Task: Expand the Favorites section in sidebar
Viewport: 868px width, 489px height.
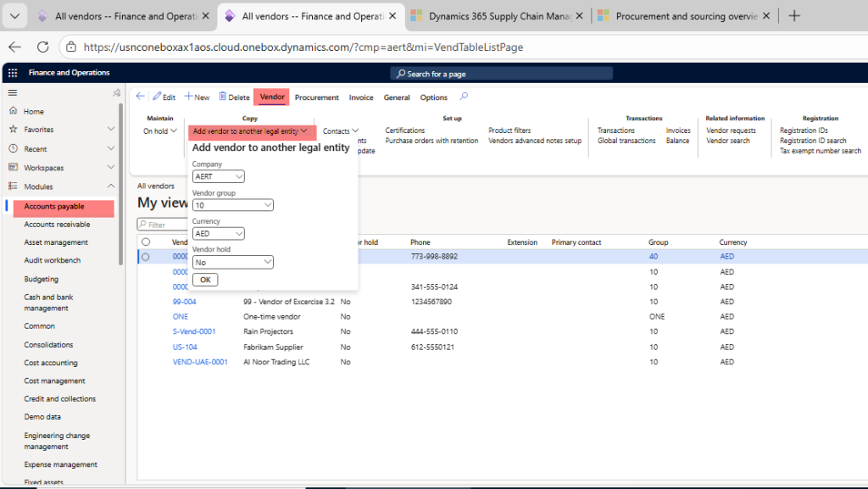Action: click(111, 130)
